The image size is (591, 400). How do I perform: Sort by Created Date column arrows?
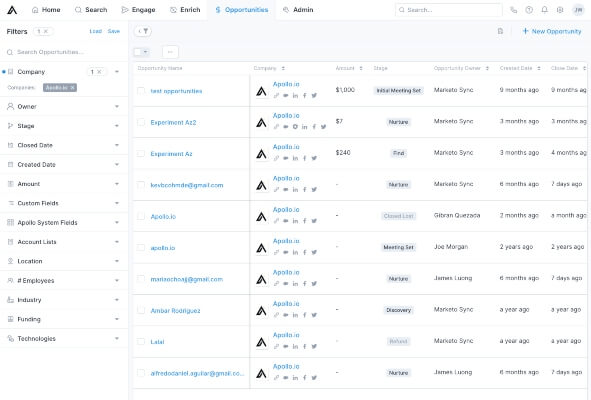[x=539, y=68]
